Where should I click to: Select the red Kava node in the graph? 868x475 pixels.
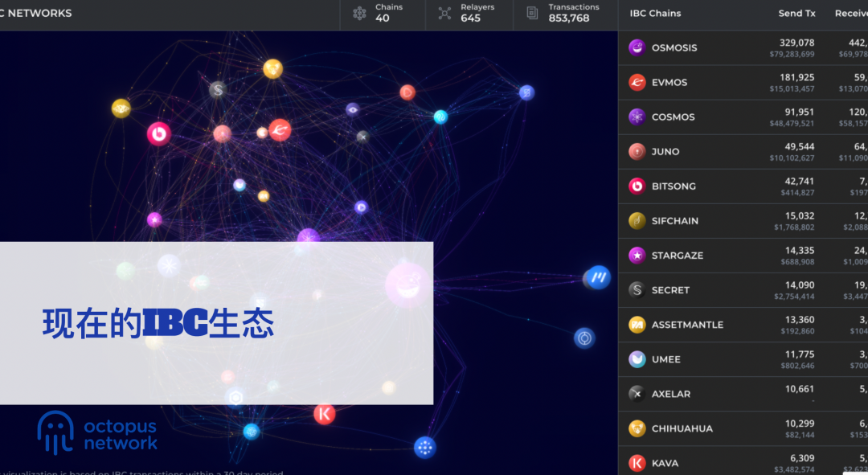[325, 414]
